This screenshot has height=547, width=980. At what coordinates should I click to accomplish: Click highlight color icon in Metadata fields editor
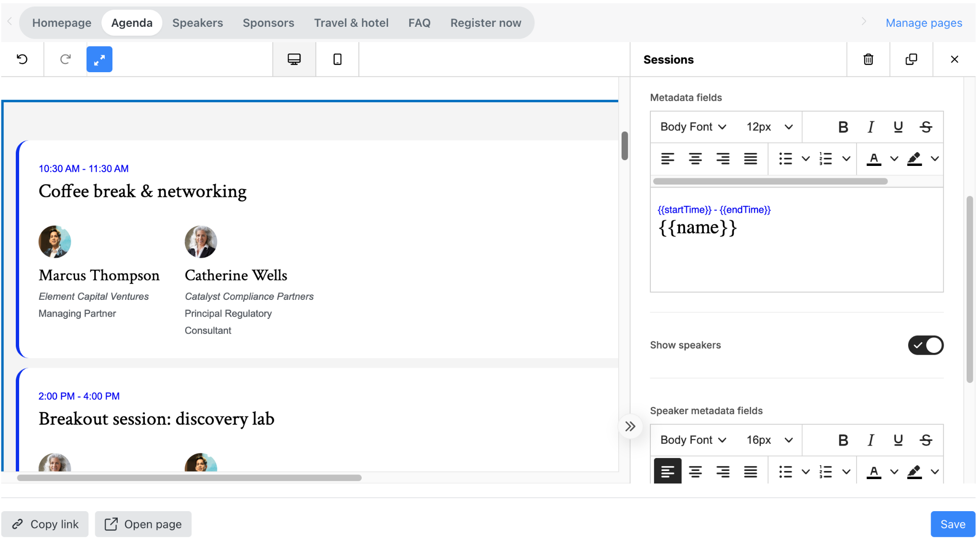914,159
